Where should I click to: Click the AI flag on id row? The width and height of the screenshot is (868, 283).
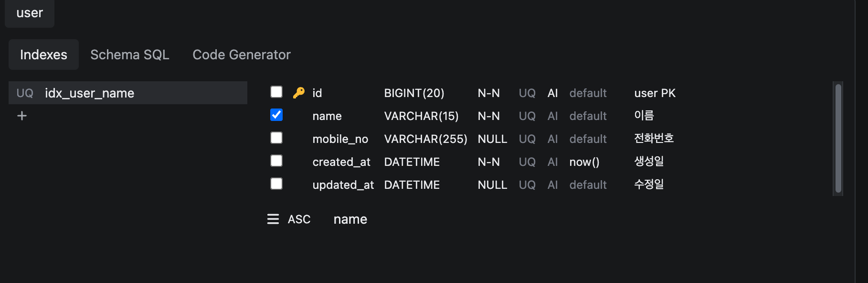pyautogui.click(x=552, y=93)
